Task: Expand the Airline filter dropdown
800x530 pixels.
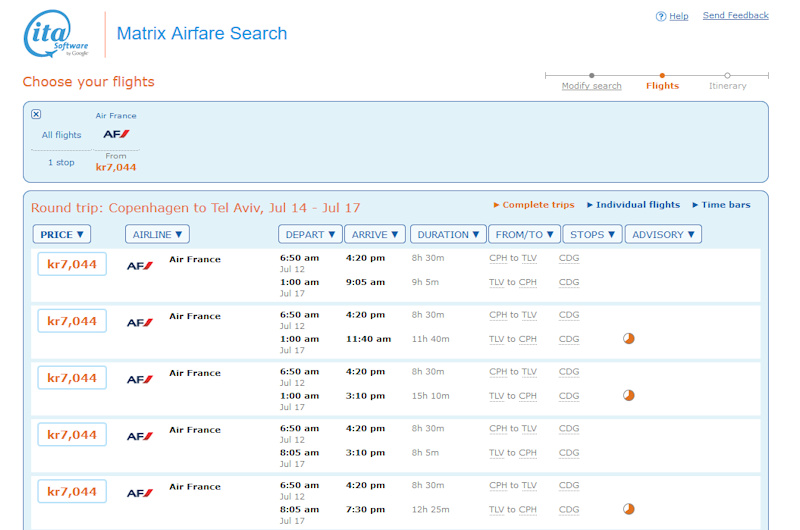Action: [157, 234]
